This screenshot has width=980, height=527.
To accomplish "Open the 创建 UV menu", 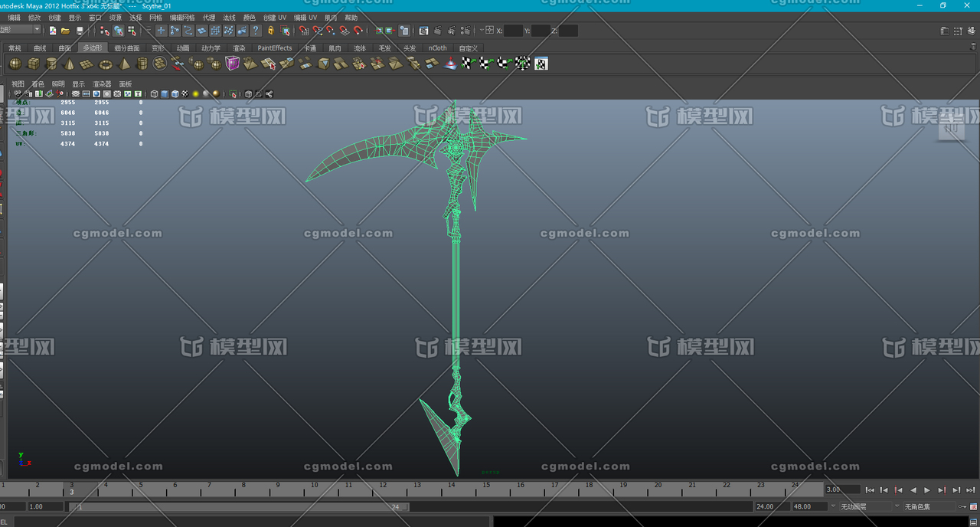I will tap(275, 17).
